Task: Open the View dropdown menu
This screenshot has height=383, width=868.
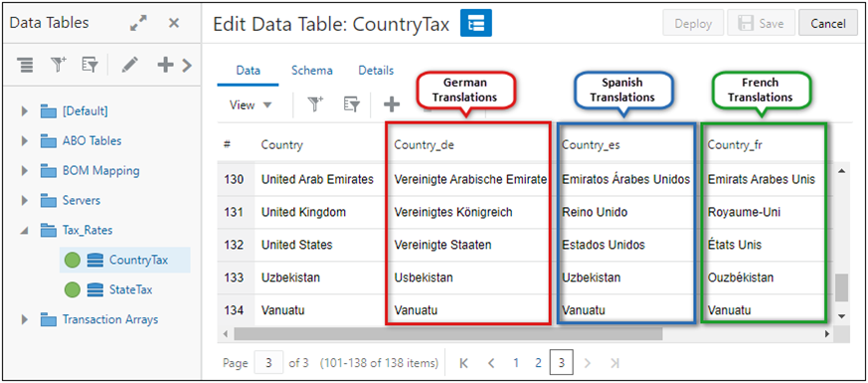Action: point(251,105)
